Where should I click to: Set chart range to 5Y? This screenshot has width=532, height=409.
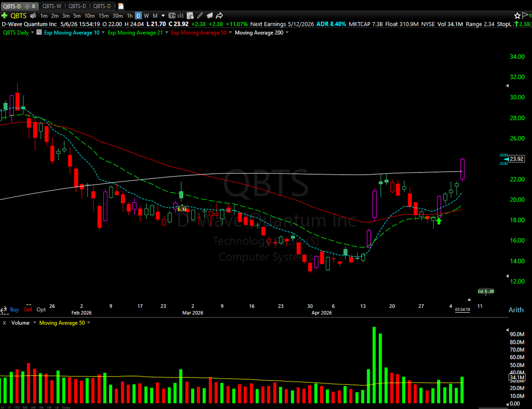3,407
